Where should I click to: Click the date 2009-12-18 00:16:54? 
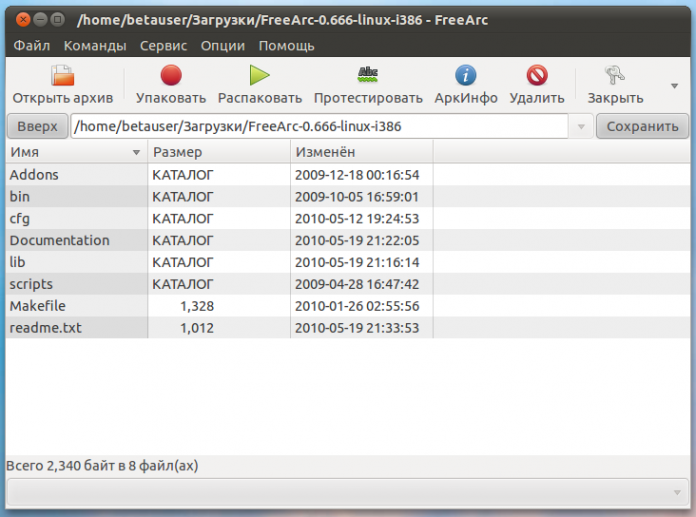tap(357, 175)
